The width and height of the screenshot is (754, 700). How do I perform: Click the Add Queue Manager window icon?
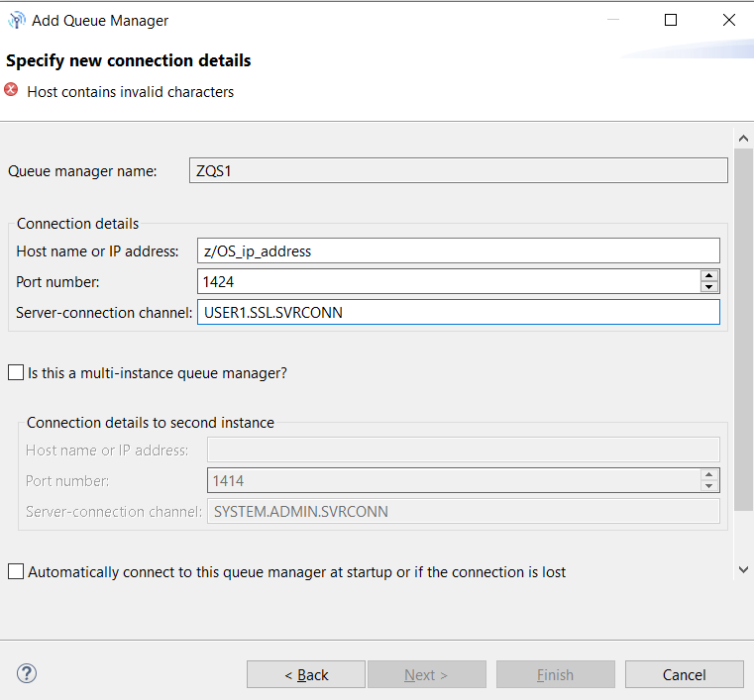point(17,20)
